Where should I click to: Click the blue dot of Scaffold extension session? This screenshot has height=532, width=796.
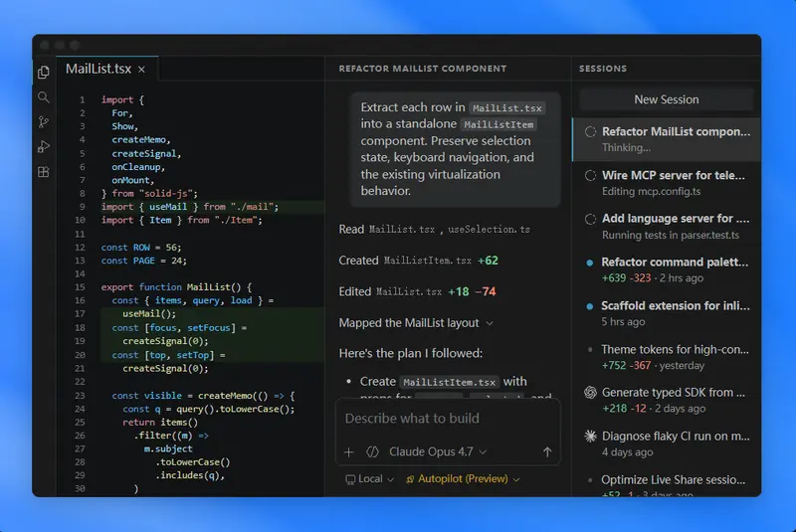(589, 306)
